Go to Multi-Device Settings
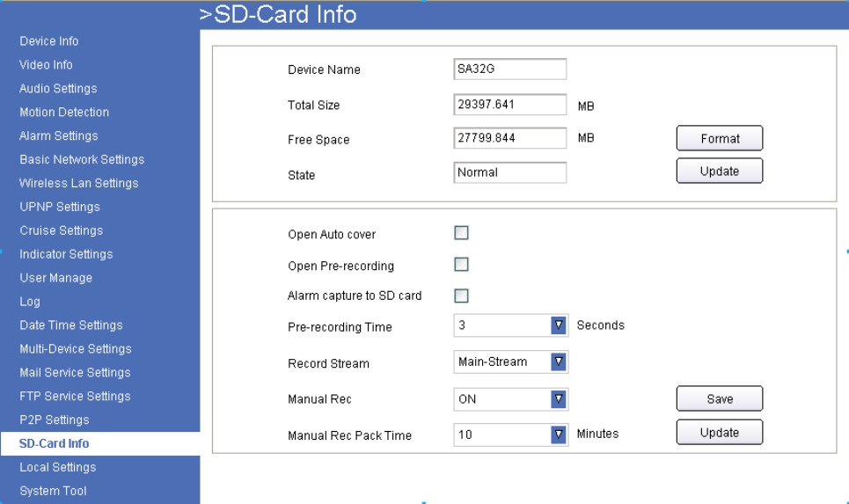The width and height of the screenshot is (849, 504). (76, 349)
